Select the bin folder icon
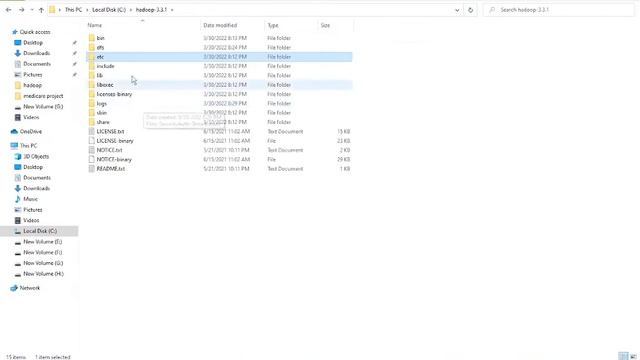 [x=92, y=38]
